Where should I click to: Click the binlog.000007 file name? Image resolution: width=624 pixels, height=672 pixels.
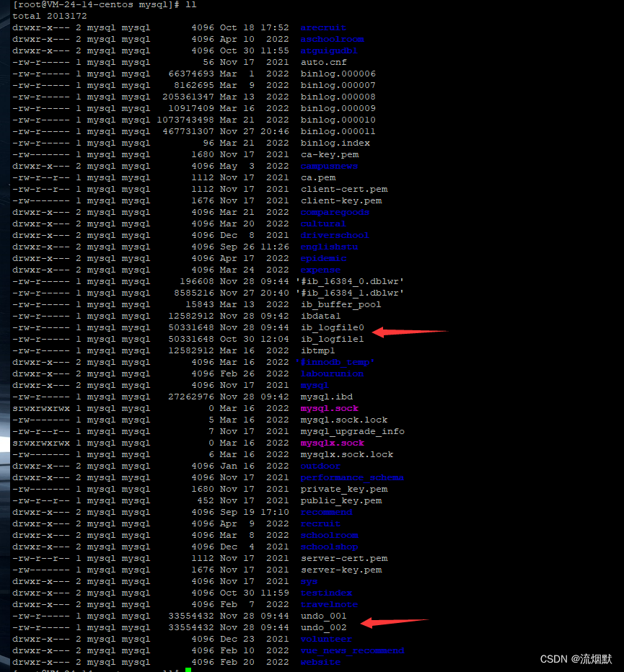tap(338, 85)
